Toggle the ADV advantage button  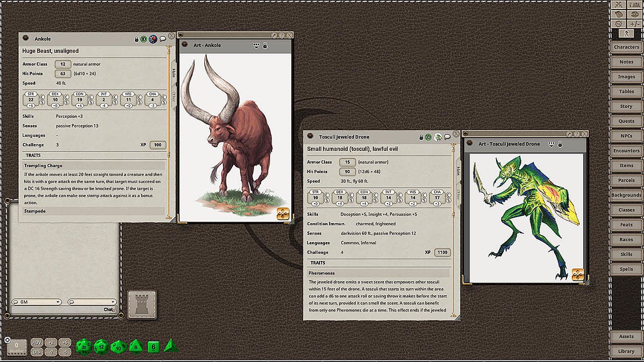37,342
